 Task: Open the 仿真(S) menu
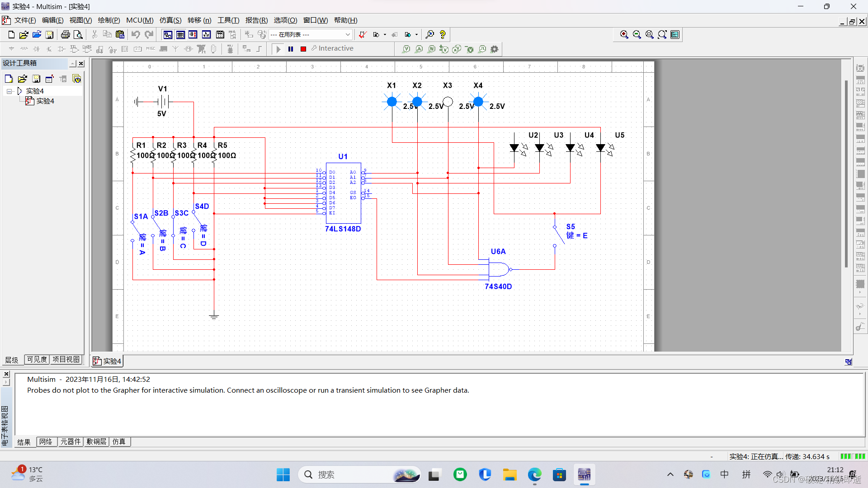pos(170,20)
